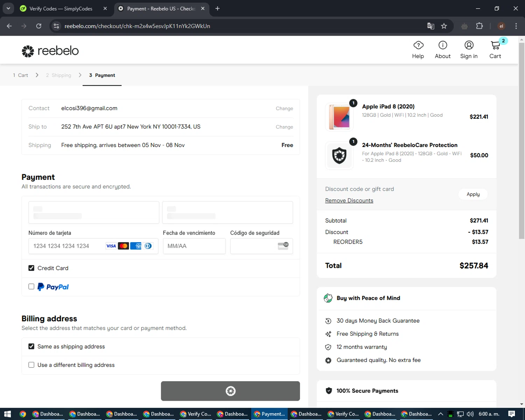Open the browser Extensions puzzle icon
Screen dimensions: 525x420
pos(479,26)
